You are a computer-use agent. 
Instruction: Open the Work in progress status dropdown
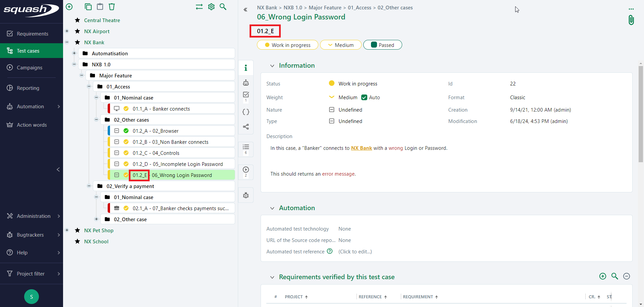(287, 45)
